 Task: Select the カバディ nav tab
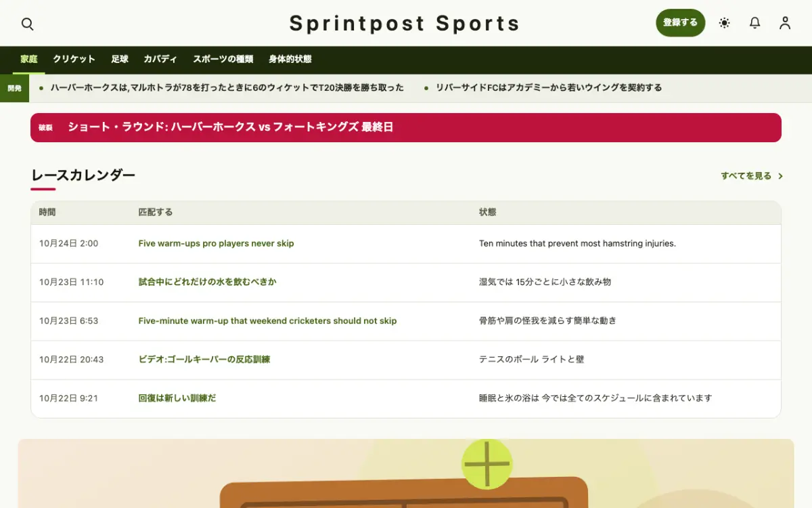click(160, 60)
